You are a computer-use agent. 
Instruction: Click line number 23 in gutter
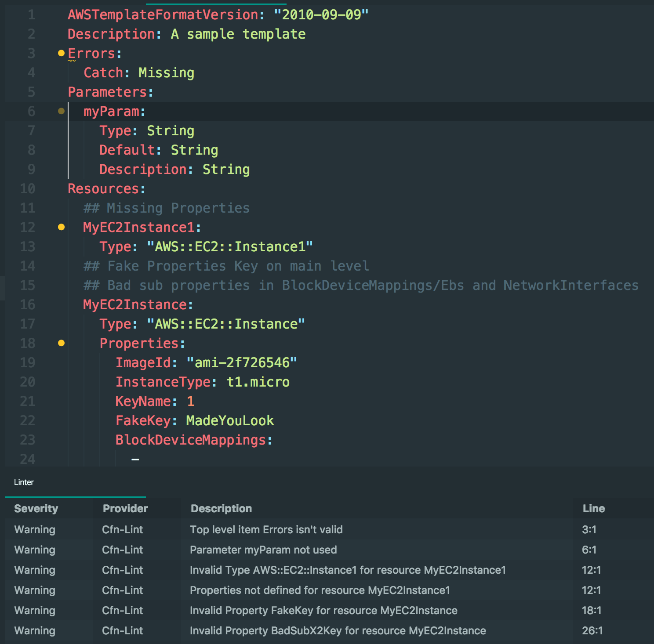pyautogui.click(x=28, y=440)
